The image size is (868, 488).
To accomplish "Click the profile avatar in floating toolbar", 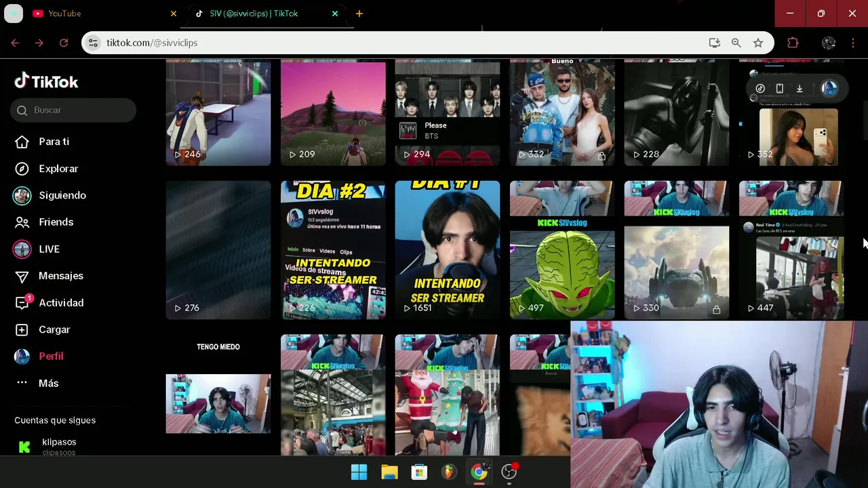I will click(829, 88).
